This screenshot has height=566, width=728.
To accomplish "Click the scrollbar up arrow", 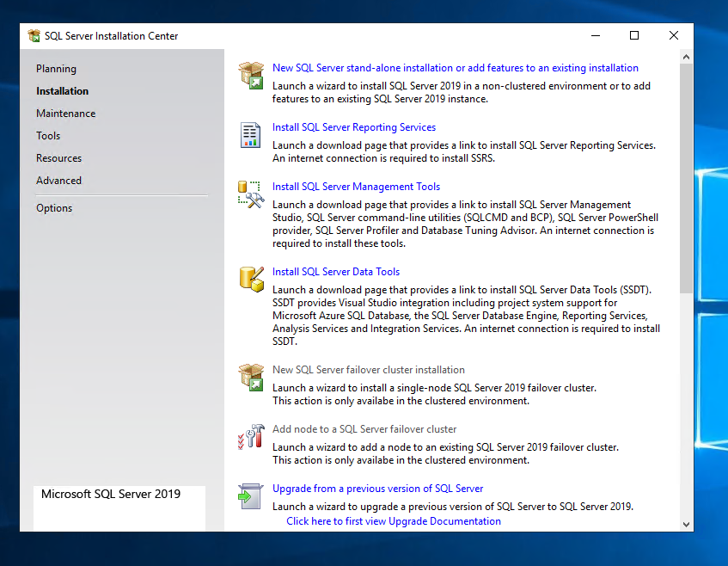I will tap(686, 57).
